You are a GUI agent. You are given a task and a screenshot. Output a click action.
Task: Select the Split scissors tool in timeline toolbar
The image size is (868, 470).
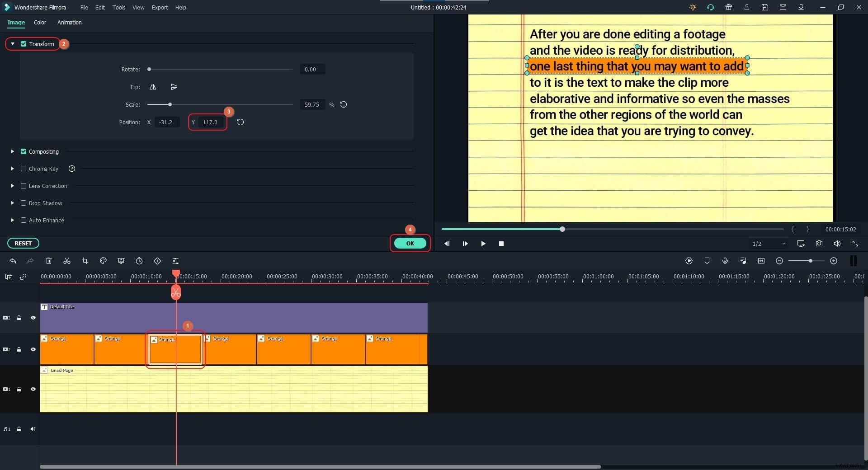66,261
